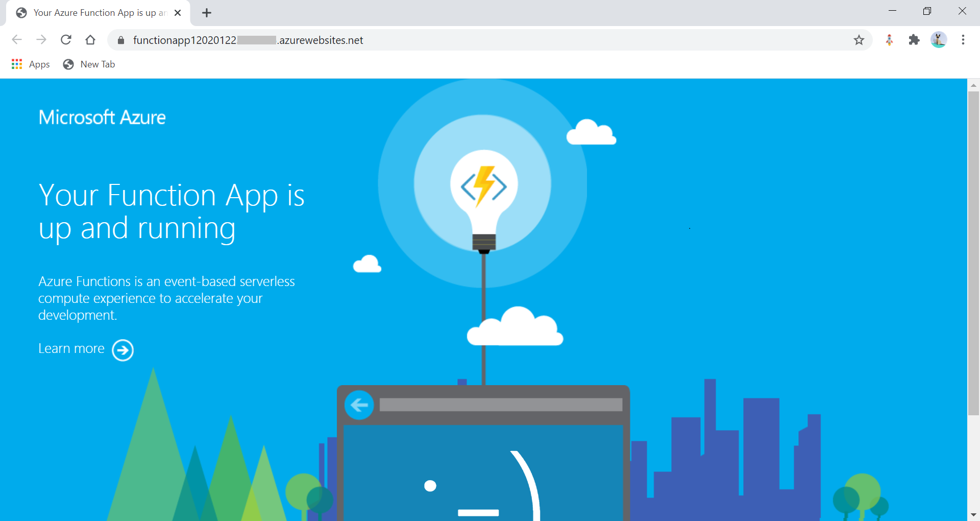Image resolution: width=980 pixels, height=521 pixels.
Task: Click the illustrated back arrow in the mock browser
Action: 359,406
